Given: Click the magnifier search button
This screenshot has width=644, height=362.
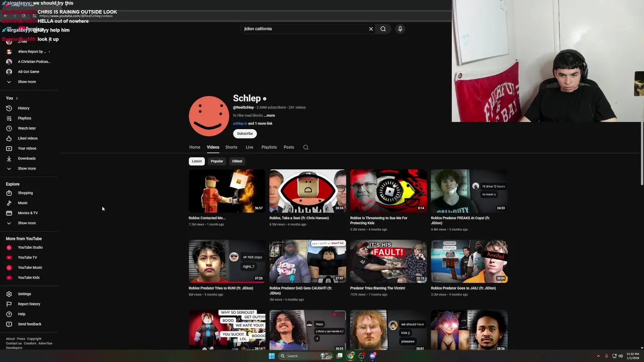Looking at the screenshot, I should click(383, 29).
